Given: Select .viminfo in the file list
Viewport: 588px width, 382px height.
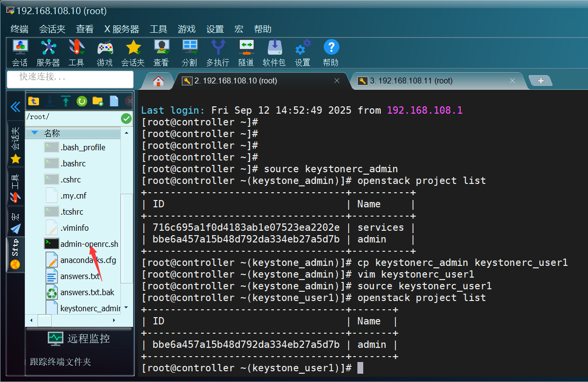Looking at the screenshot, I should 75,228.
